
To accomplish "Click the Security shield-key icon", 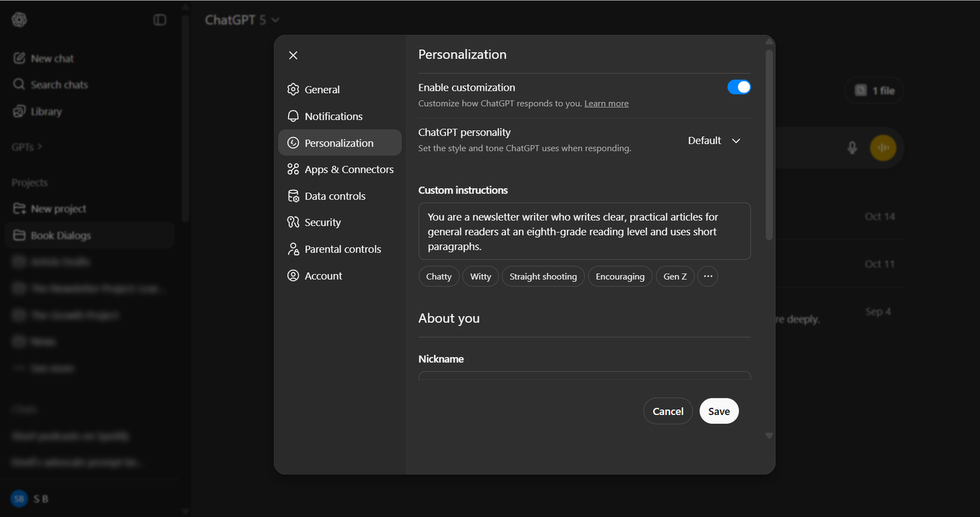I will pos(293,222).
